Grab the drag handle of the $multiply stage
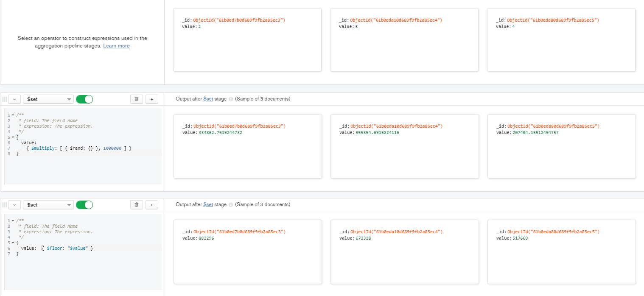Image resolution: width=644 pixels, height=296 pixels. pyautogui.click(x=5, y=99)
